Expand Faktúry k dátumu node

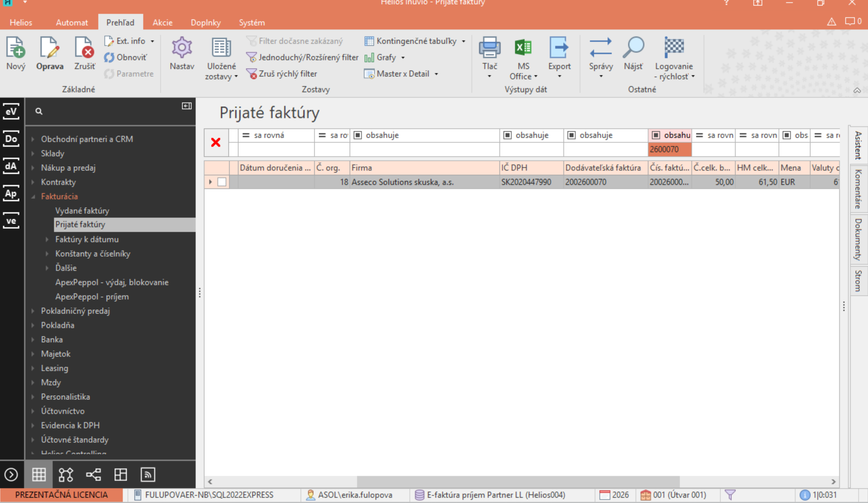click(47, 239)
